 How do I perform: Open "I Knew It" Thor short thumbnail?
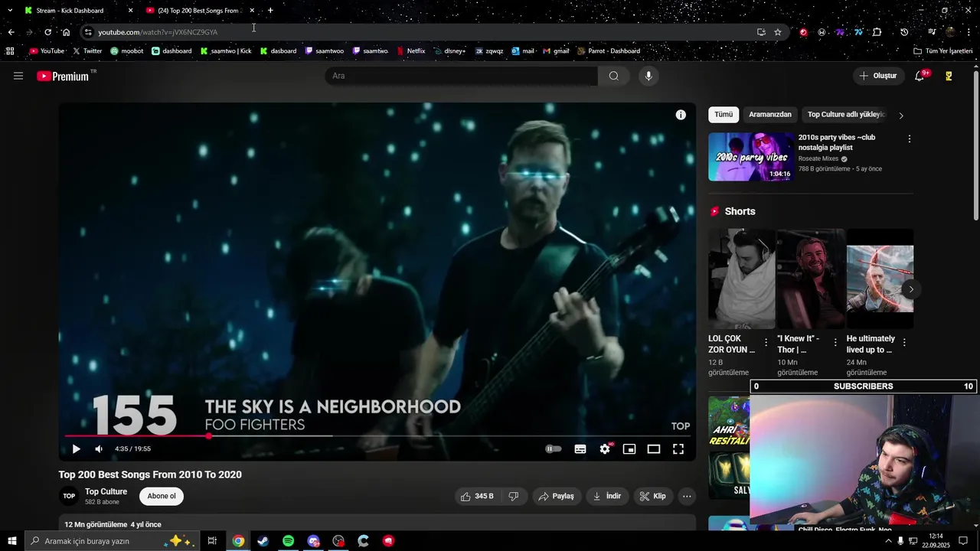pos(811,279)
